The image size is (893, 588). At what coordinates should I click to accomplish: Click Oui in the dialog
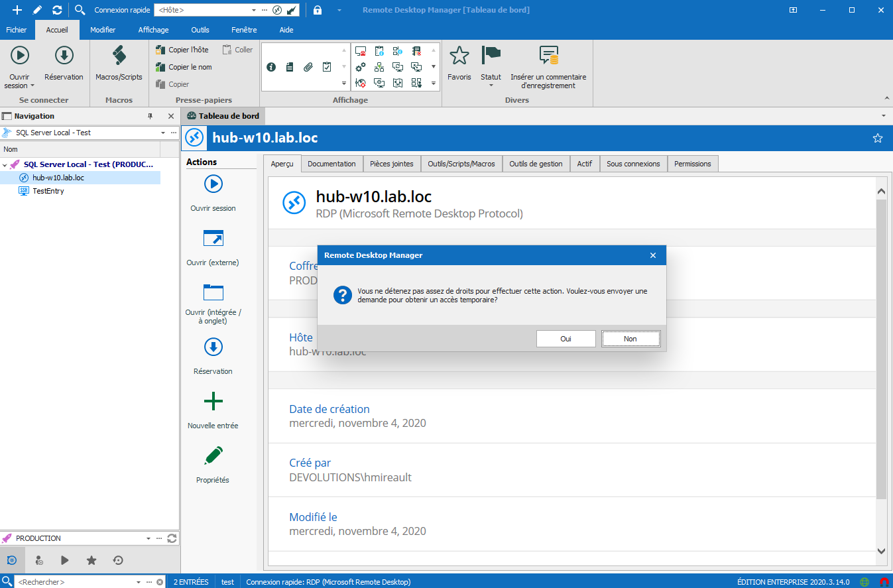pyautogui.click(x=566, y=339)
